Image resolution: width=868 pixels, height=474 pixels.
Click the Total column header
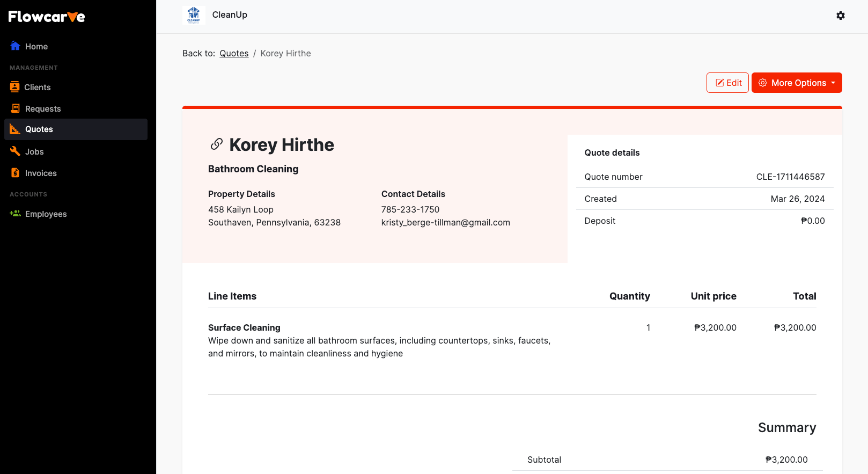[805, 296]
